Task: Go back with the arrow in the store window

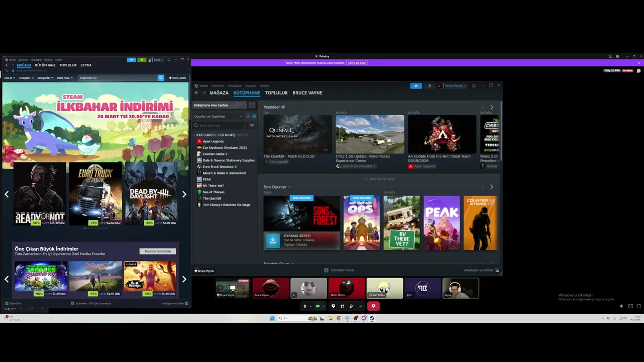Action: pos(7,65)
